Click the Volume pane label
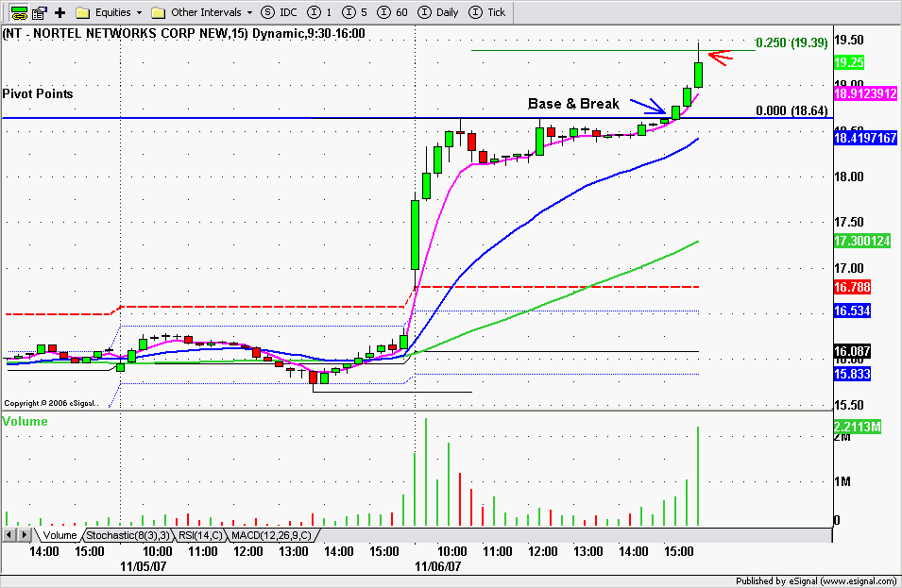The image size is (902, 588). tap(25, 421)
